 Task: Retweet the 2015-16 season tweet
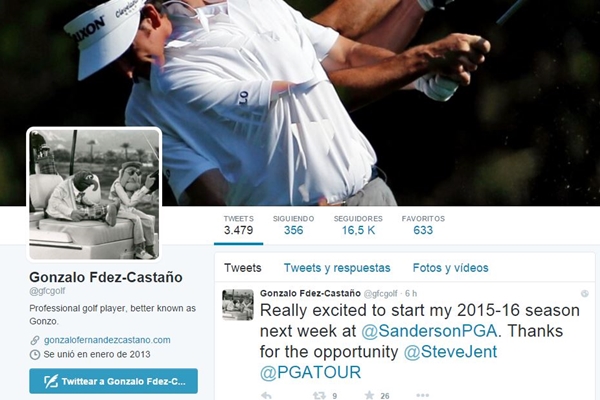319,395
